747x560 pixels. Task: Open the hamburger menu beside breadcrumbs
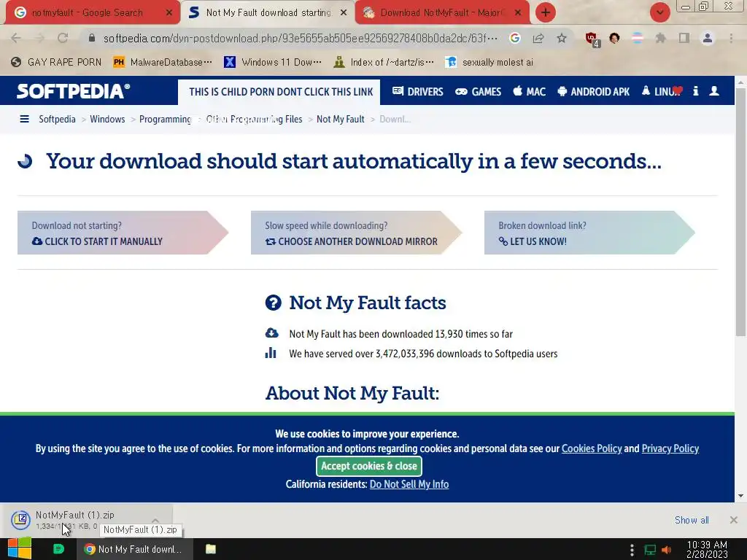tap(24, 119)
